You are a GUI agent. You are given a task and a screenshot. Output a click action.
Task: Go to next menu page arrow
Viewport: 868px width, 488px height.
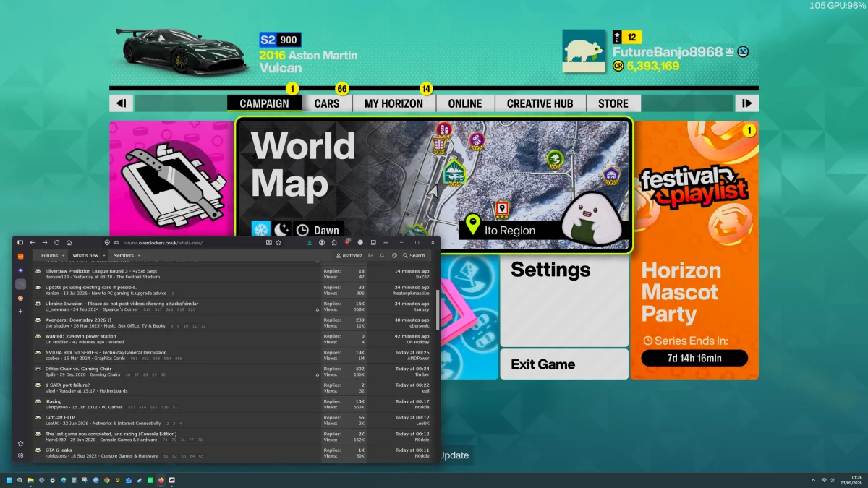pyautogui.click(x=746, y=103)
